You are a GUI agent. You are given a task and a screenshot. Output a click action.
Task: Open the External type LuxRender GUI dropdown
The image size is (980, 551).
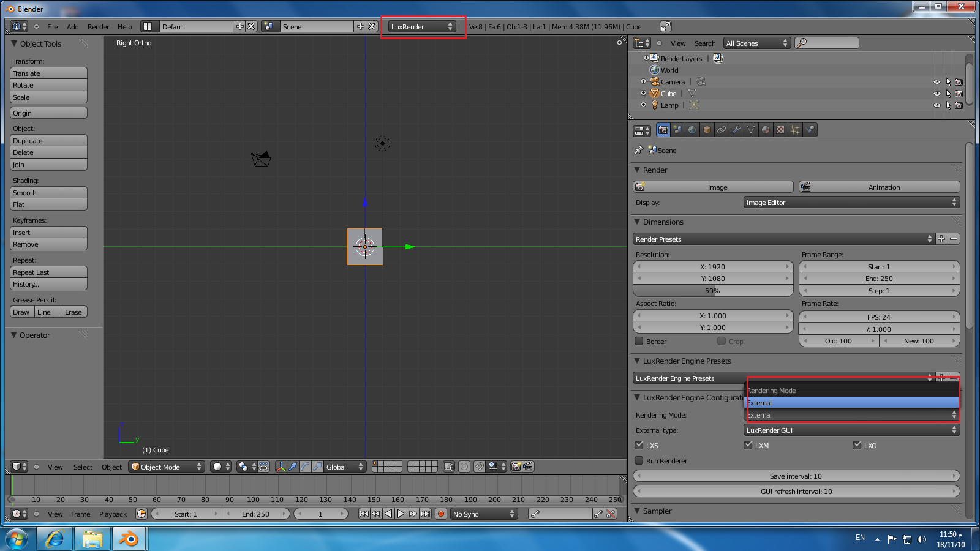coord(851,430)
